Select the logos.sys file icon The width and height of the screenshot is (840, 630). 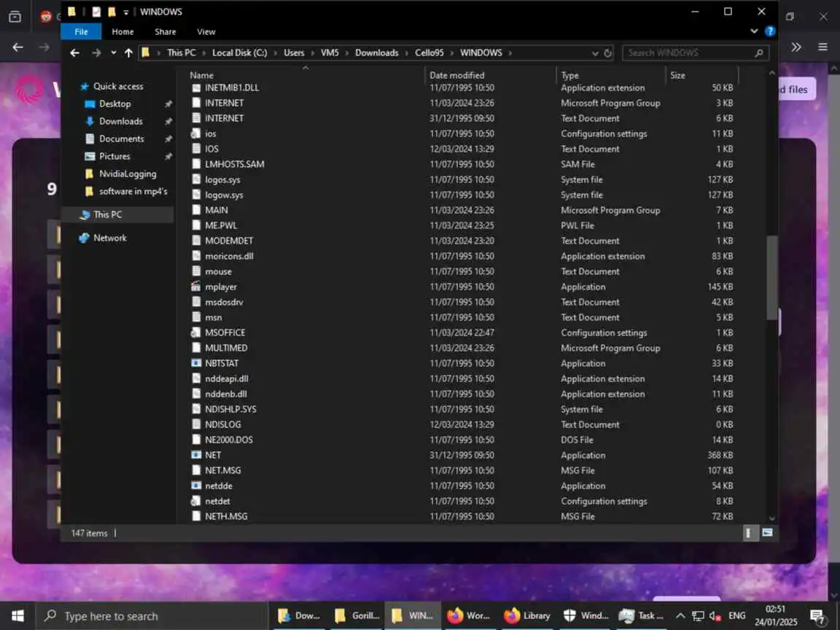click(196, 179)
